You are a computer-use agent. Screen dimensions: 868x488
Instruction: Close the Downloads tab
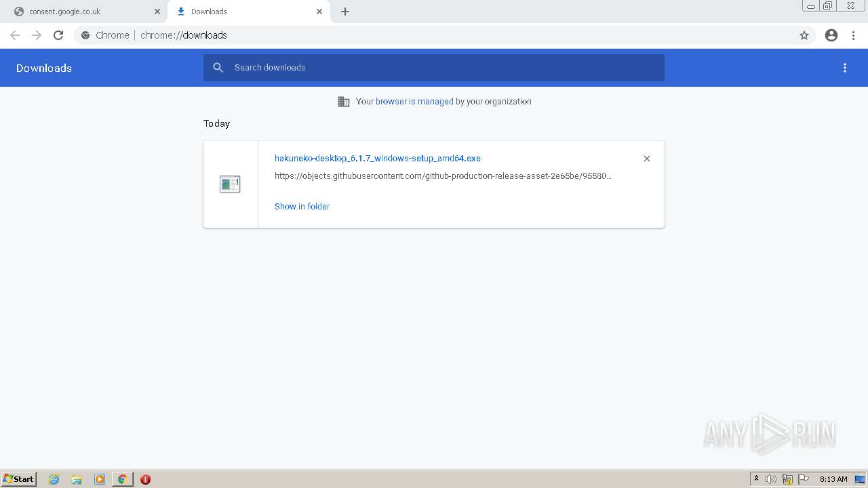tap(319, 12)
